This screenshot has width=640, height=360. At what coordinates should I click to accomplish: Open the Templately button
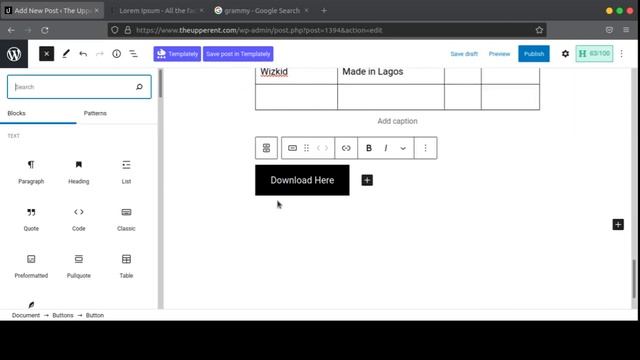pyautogui.click(x=177, y=54)
